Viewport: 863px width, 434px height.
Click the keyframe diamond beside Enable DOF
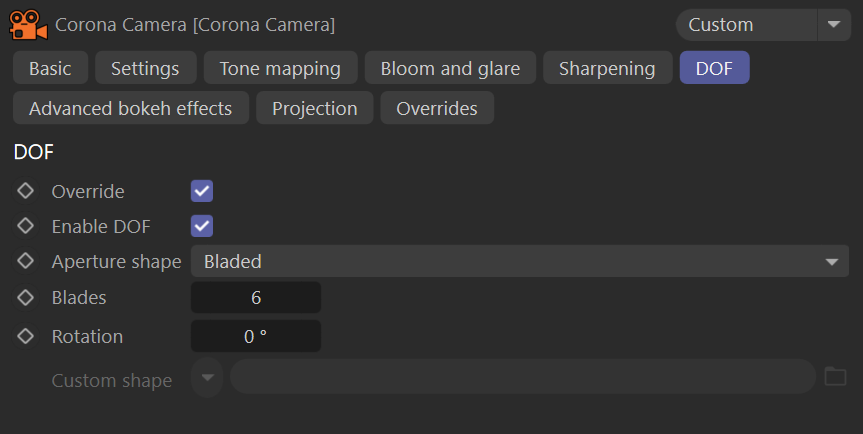[x=25, y=226]
